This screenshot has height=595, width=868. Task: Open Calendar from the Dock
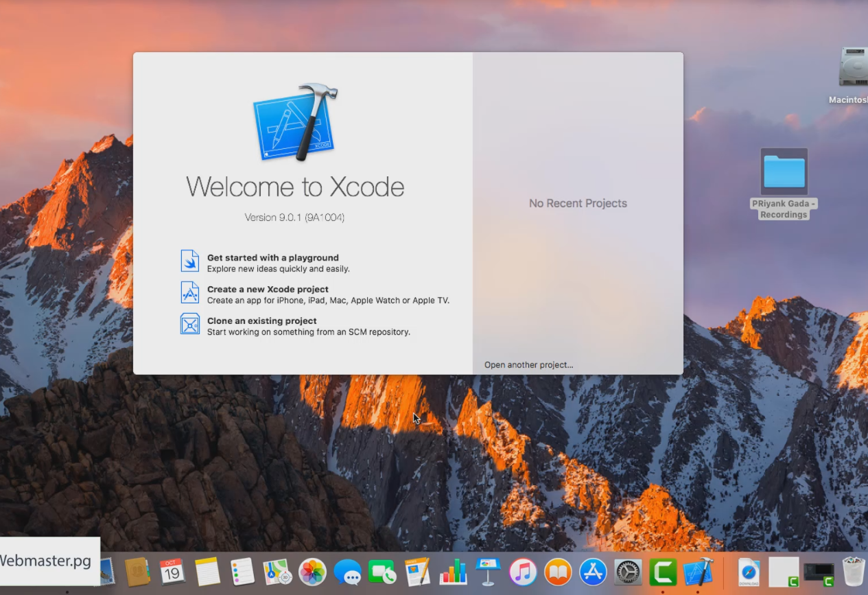pos(172,572)
